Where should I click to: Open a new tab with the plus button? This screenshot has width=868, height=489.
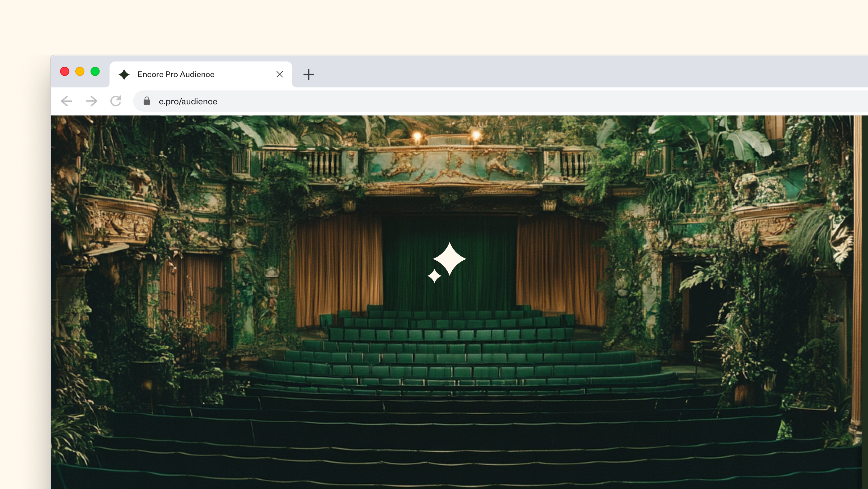point(308,74)
